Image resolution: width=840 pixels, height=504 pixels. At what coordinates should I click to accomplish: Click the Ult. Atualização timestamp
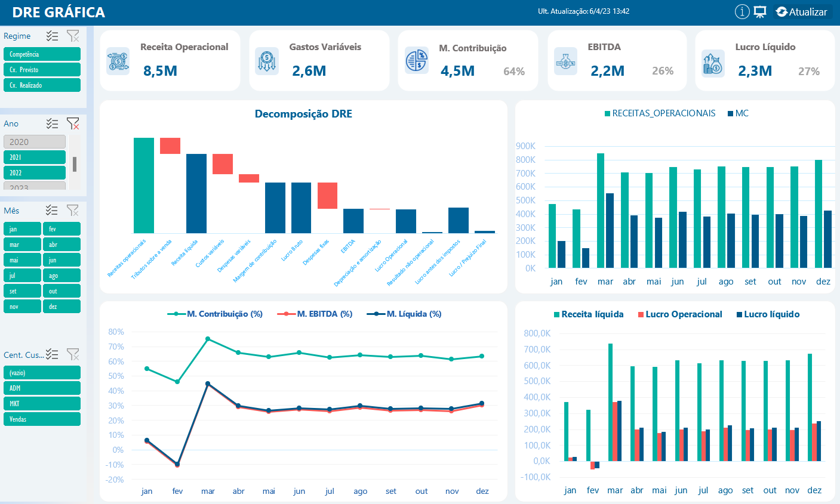click(583, 11)
